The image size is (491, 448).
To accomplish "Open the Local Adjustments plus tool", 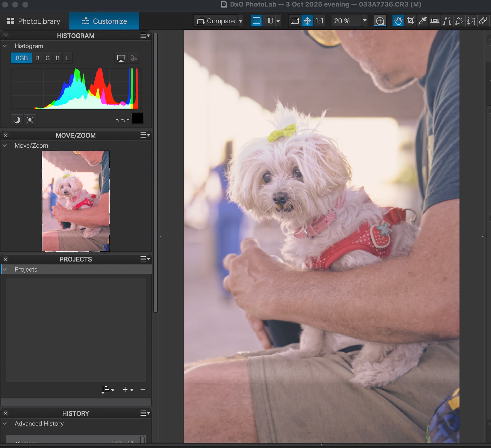I will [x=380, y=21].
